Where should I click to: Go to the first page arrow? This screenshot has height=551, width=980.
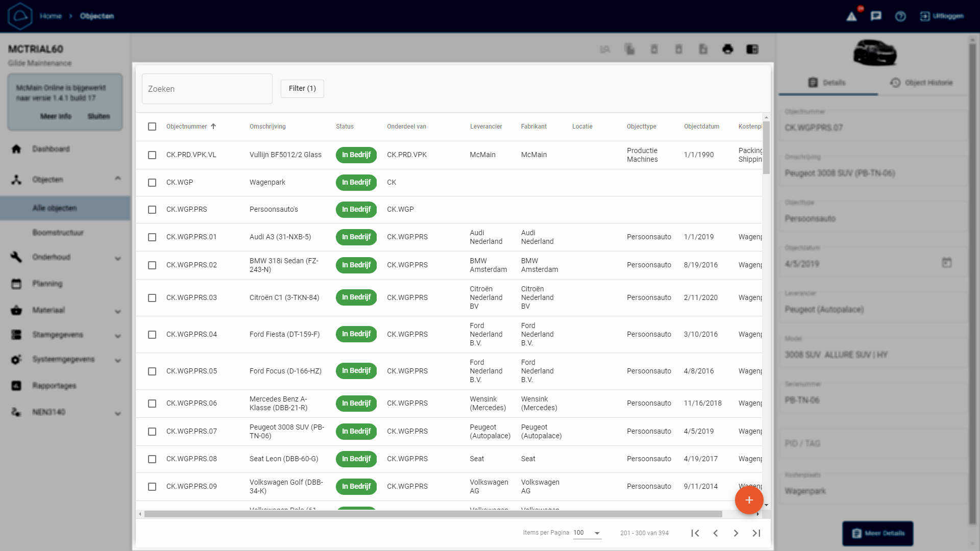(695, 533)
